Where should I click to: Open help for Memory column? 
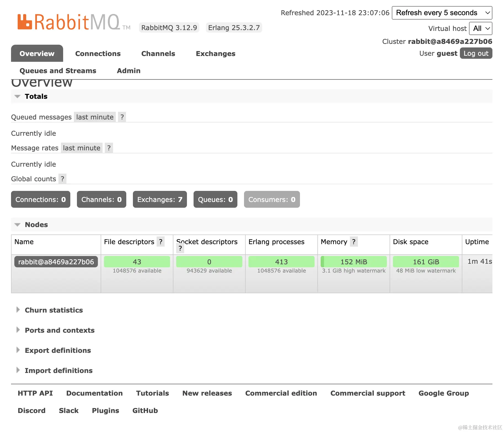pyautogui.click(x=354, y=242)
